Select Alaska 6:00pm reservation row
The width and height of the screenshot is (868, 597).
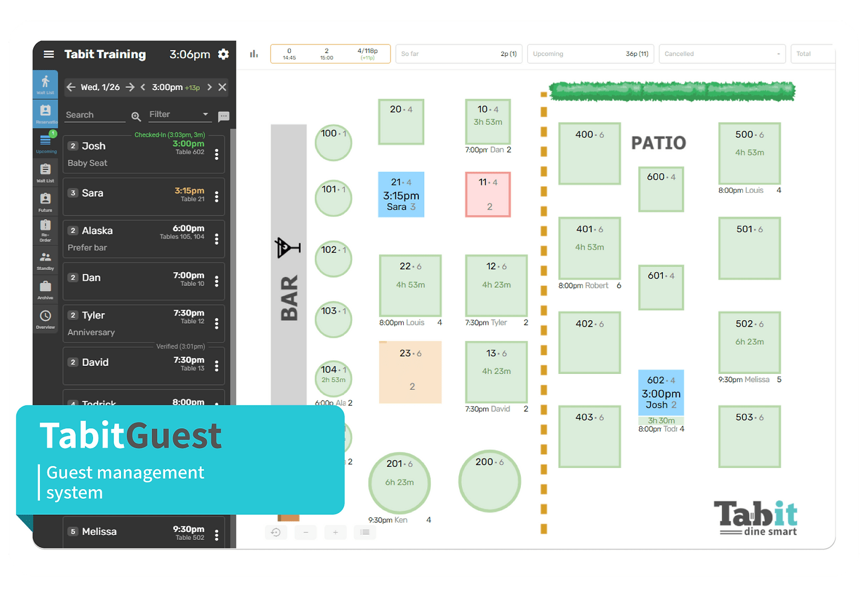coord(143,239)
